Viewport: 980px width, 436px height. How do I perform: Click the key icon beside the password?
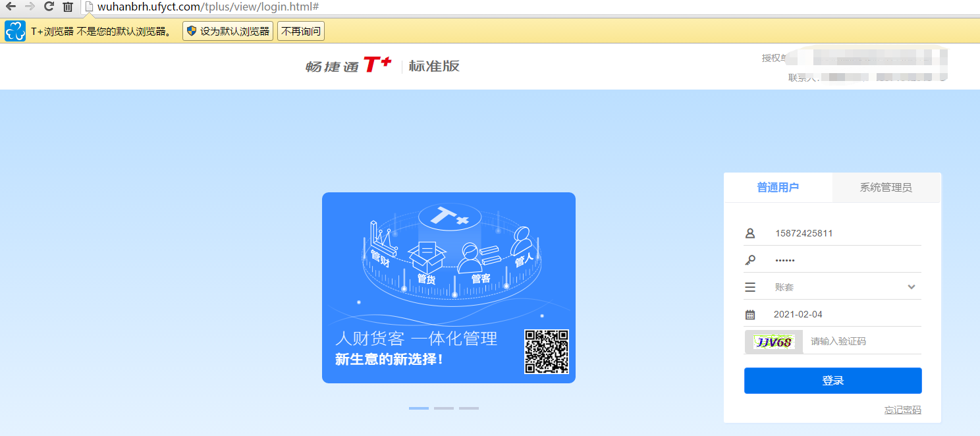click(x=750, y=260)
